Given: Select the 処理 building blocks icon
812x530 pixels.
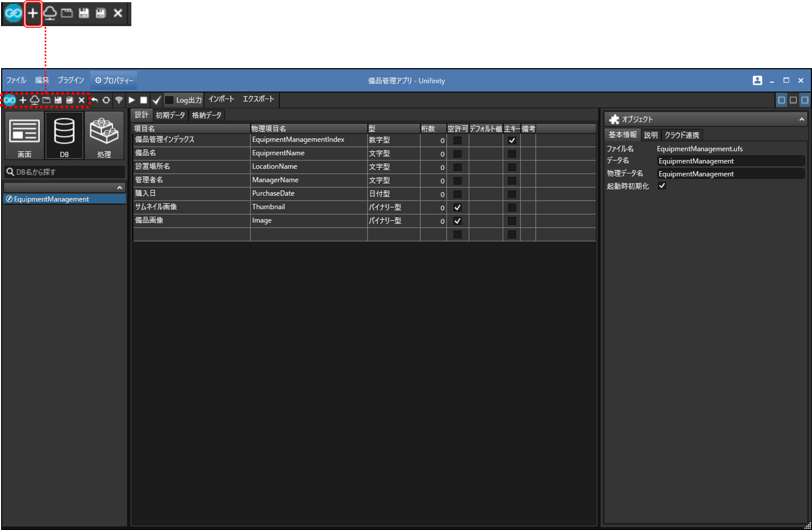Looking at the screenshot, I should [104, 136].
